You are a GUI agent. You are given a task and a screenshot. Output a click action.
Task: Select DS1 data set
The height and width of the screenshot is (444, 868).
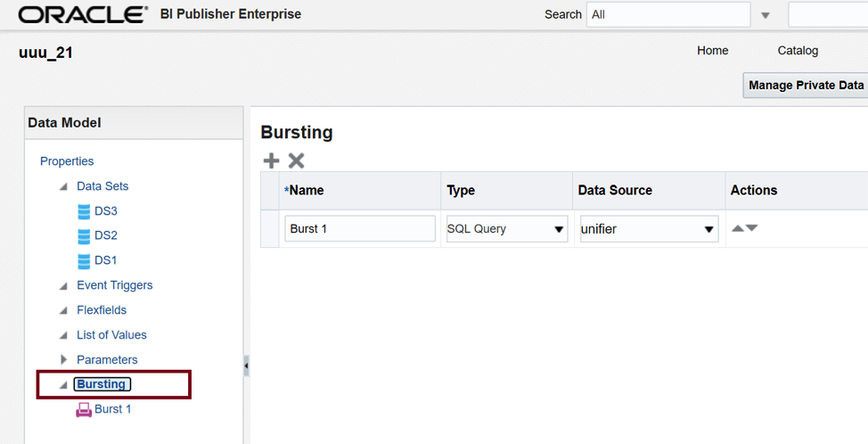coord(106,260)
